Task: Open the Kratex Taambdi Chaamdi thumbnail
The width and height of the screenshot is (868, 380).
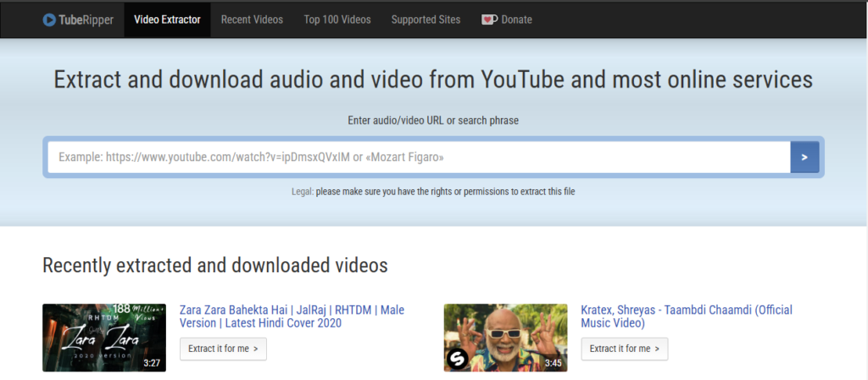Action: coord(505,338)
